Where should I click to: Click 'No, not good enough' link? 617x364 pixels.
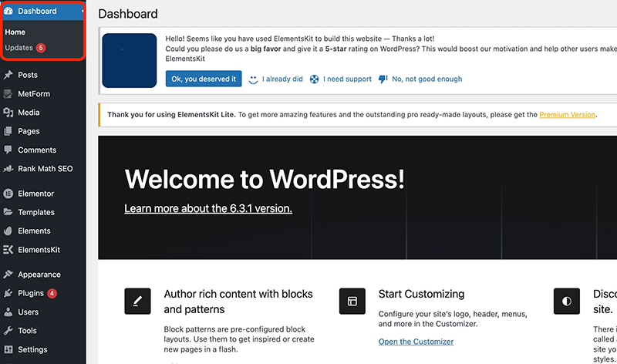(x=427, y=79)
